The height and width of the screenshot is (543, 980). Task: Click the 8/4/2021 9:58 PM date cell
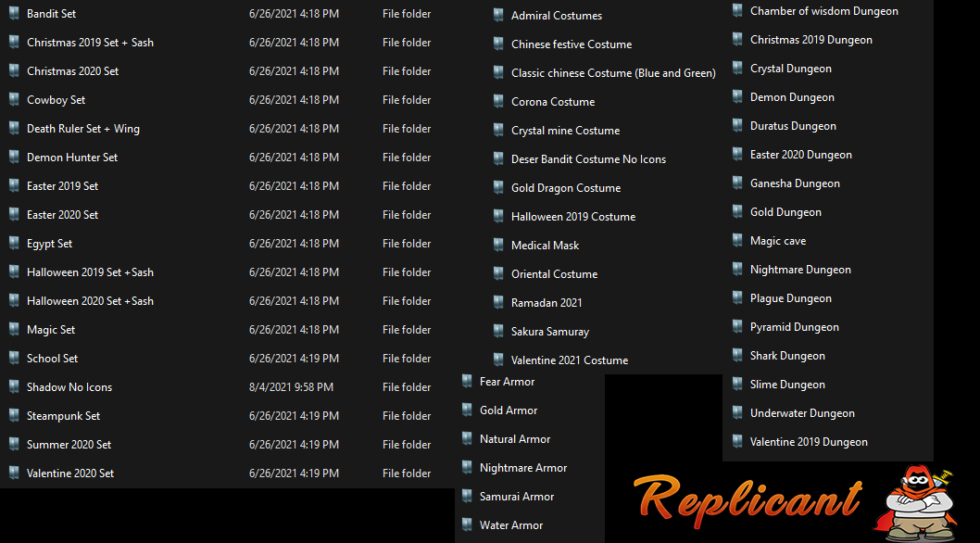[291, 386]
